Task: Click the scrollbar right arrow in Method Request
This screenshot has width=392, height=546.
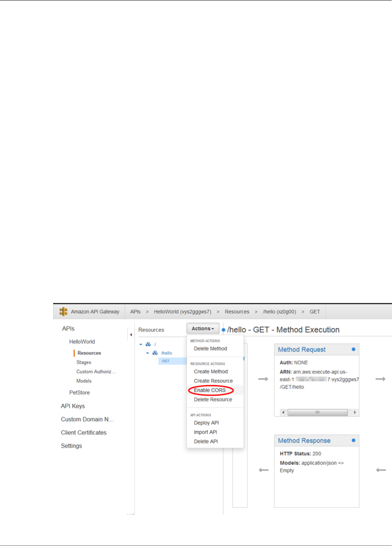Action: pos(355,412)
